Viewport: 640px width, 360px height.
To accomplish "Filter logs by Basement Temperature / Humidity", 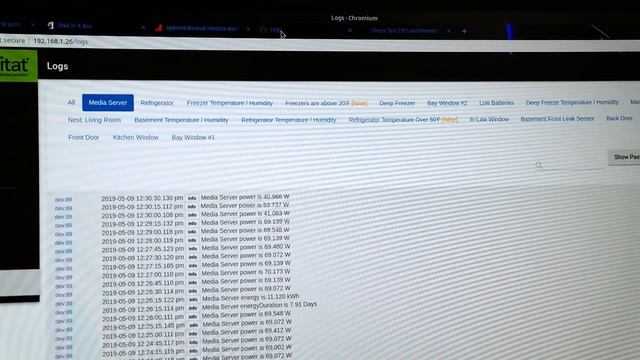I will [x=181, y=120].
